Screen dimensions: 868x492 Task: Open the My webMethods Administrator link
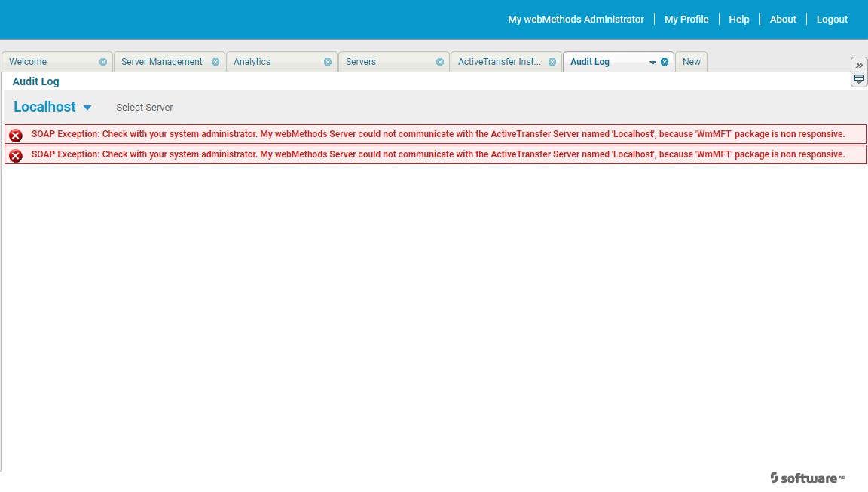(576, 20)
